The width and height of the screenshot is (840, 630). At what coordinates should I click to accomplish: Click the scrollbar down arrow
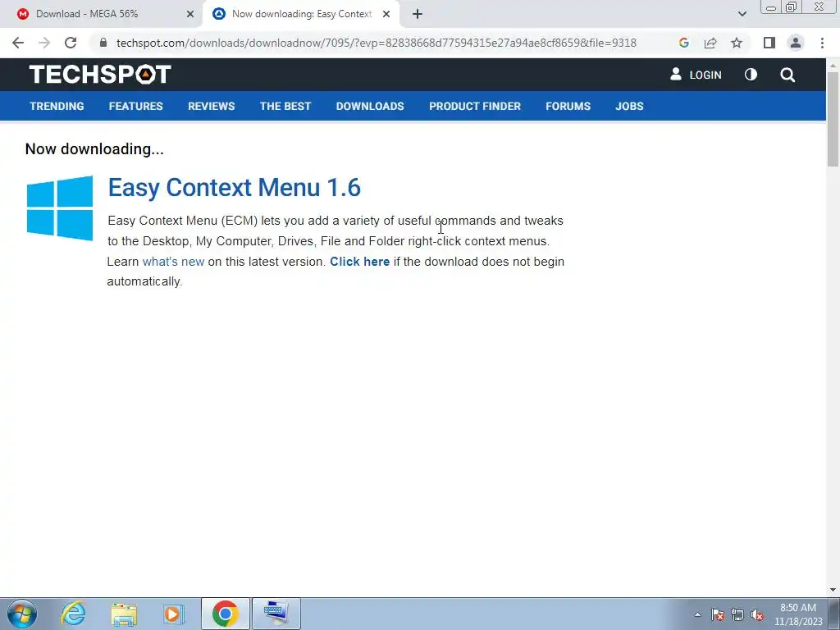click(x=833, y=590)
